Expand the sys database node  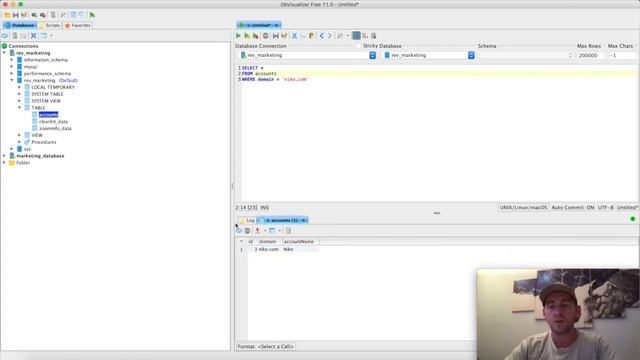pyautogui.click(x=12, y=149)
